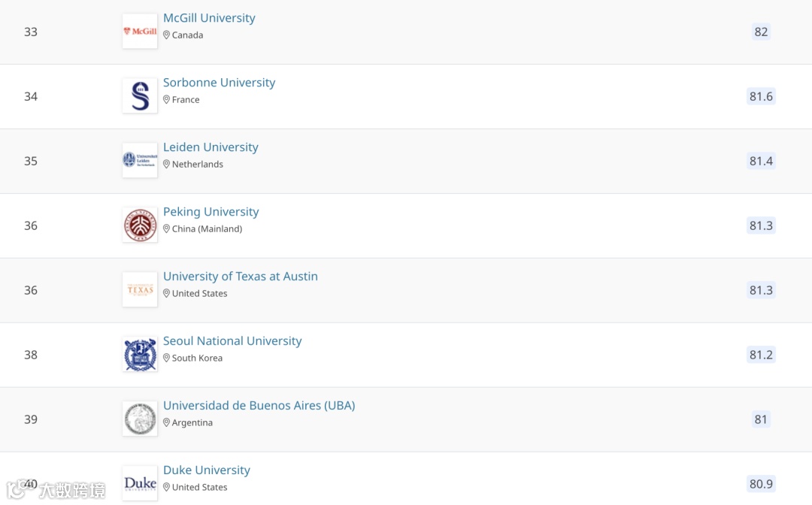Click the McGill University logo
Viewport: 812px width, 505px height.
[140, 32]
